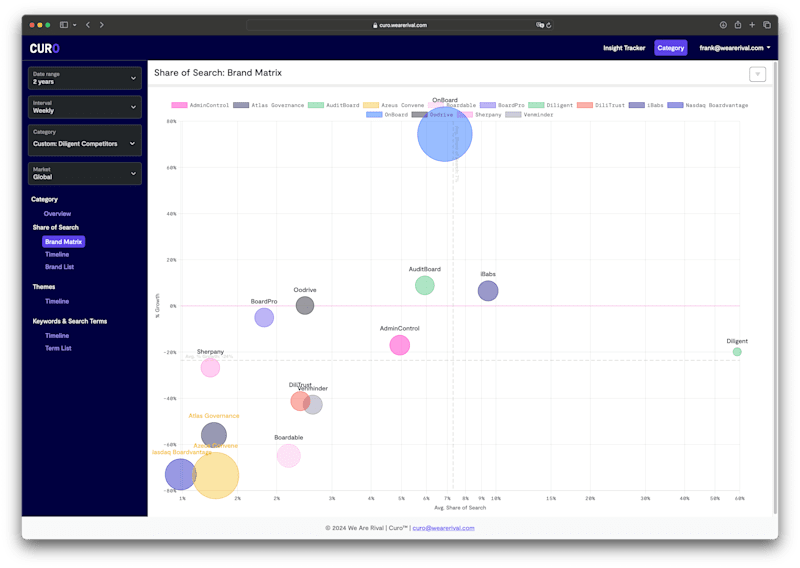The image size is (800, 568).
Task: Click the CURO logo
Action: 44,48
